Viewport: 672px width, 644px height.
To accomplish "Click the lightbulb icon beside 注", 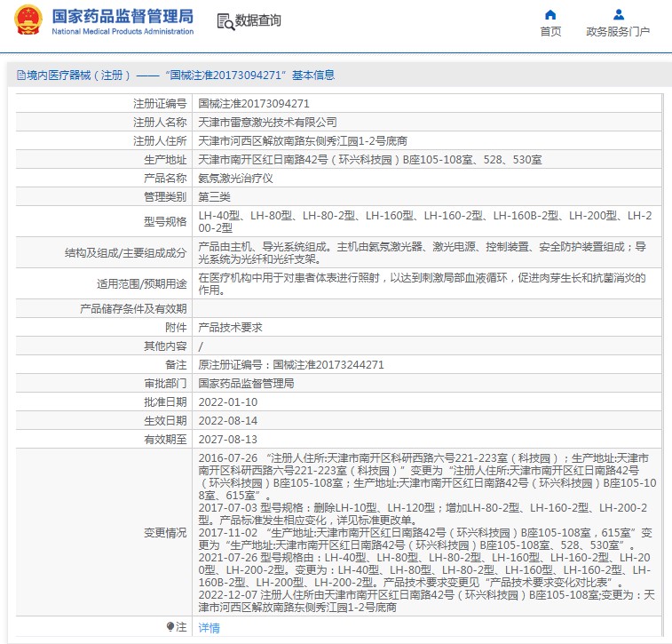I will (171, 627).
